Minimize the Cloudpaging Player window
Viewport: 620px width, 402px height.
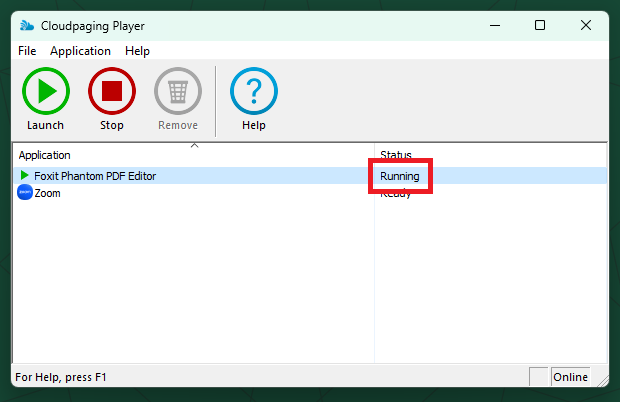point(495,26)
